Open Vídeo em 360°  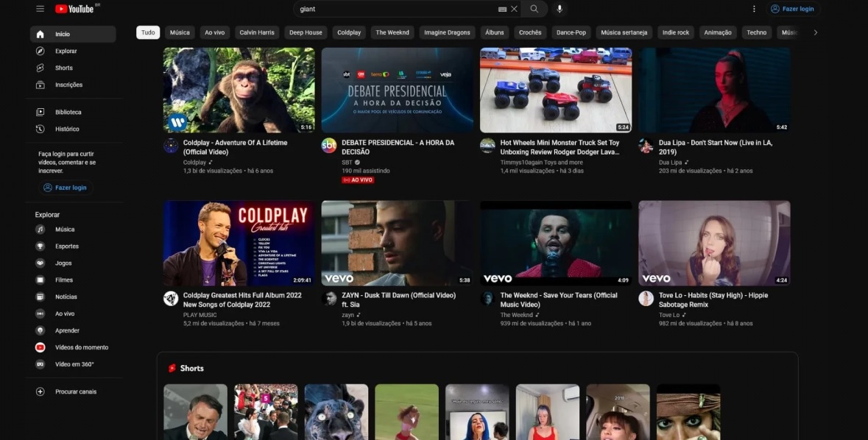(73, 364)
